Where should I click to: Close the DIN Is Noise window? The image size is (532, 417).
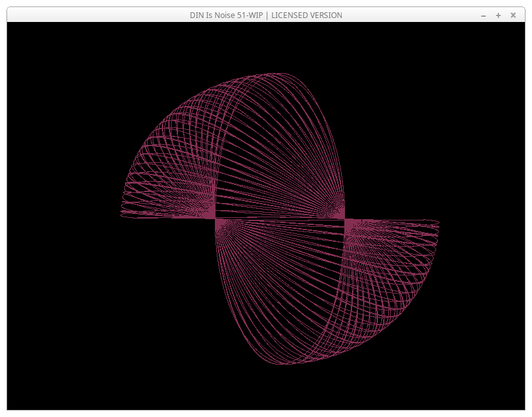click(x=513, y=16)
